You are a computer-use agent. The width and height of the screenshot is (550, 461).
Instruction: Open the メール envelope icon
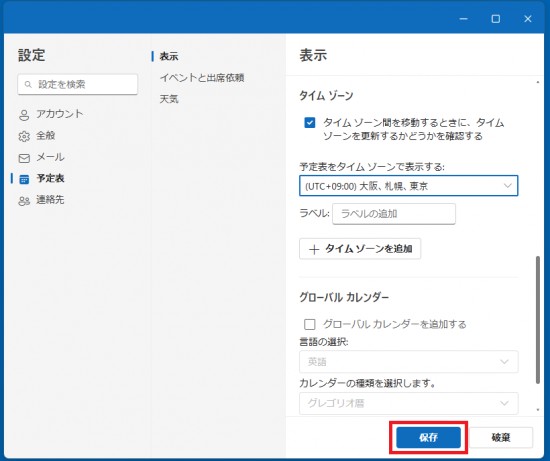tap(24, 158)
